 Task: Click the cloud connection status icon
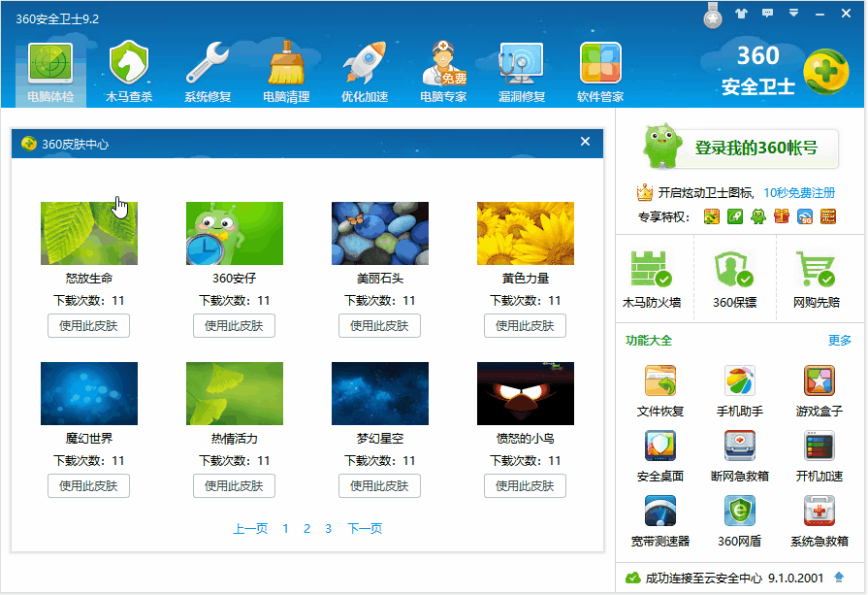coord(632,578)
